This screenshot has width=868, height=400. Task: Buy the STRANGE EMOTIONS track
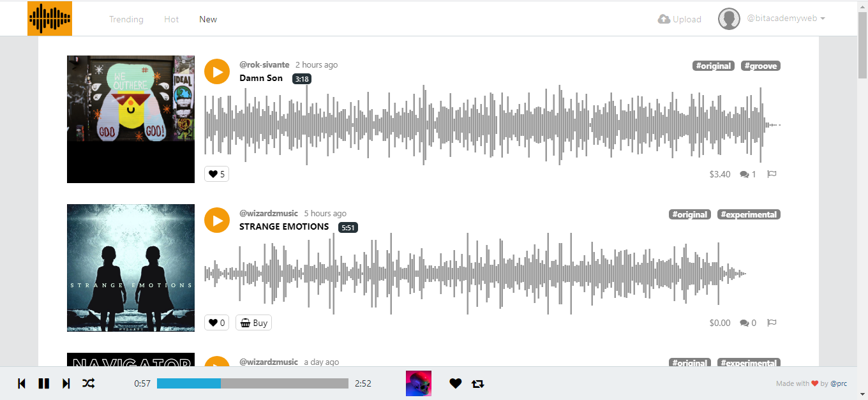point(253,323)
